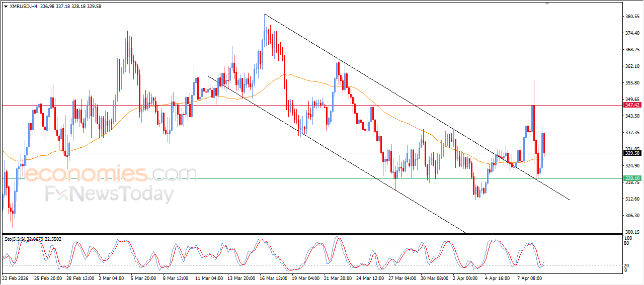
Task: Click the tall candle wick near 355.80
Action: (x=534, y=92)
